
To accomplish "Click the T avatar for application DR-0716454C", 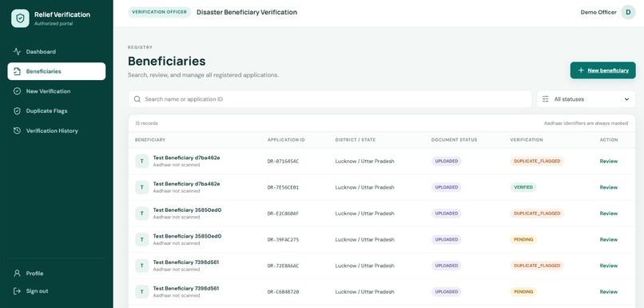I will coord(142,161).
